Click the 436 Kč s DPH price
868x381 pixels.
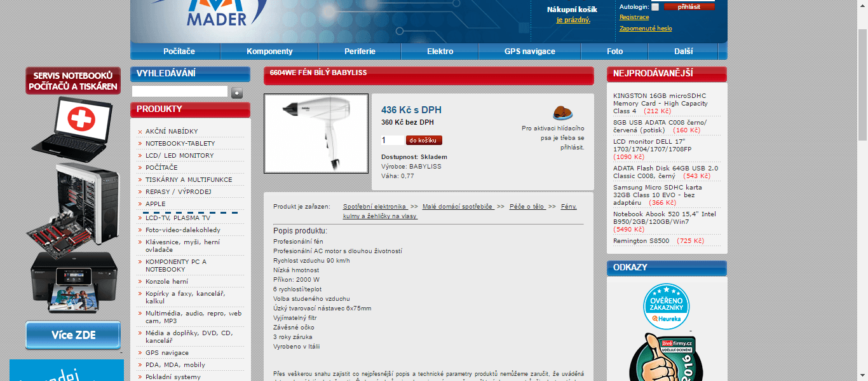(411, 110)
